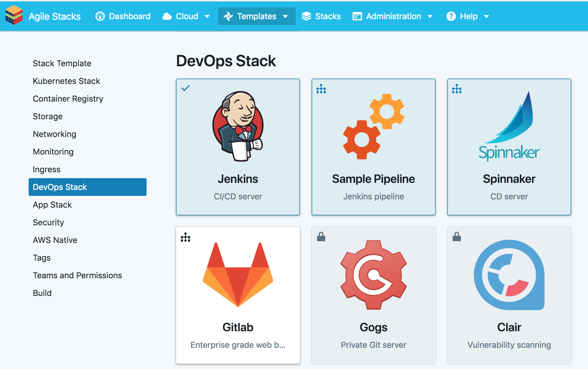Viewport: 588px width, 369px height.
Task: Open the Cloud menu label
Action: point(187,16)
